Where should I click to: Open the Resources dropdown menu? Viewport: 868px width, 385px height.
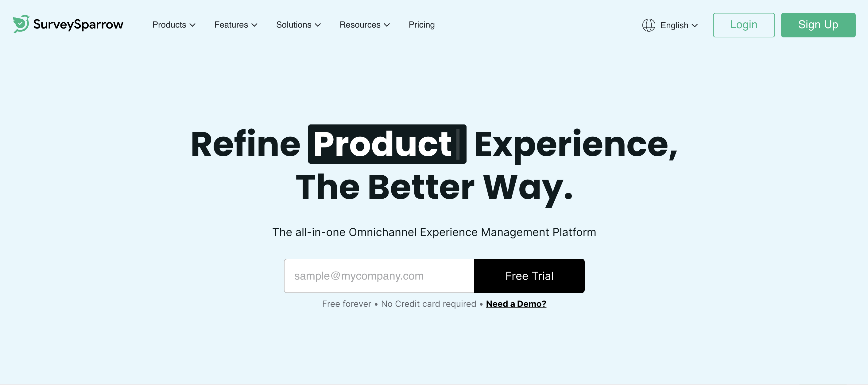pos(364,24)
